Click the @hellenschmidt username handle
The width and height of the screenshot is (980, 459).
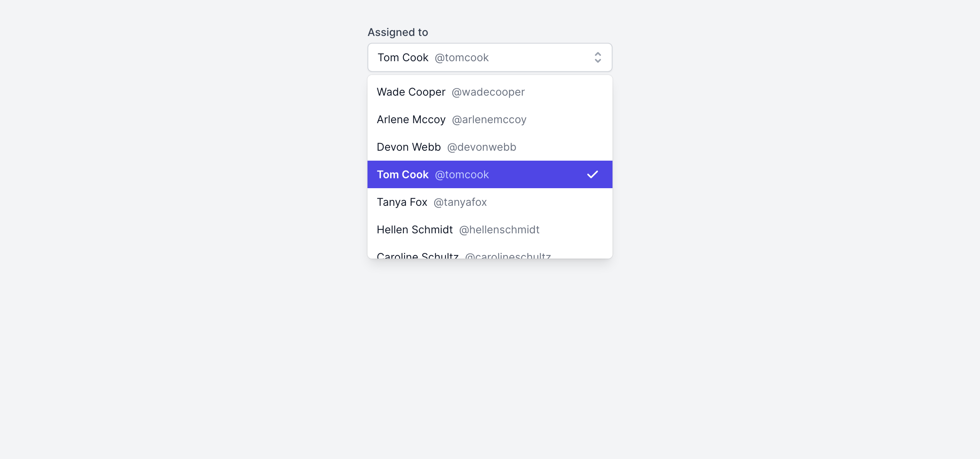pyautogui.click(x=499, y=229)
